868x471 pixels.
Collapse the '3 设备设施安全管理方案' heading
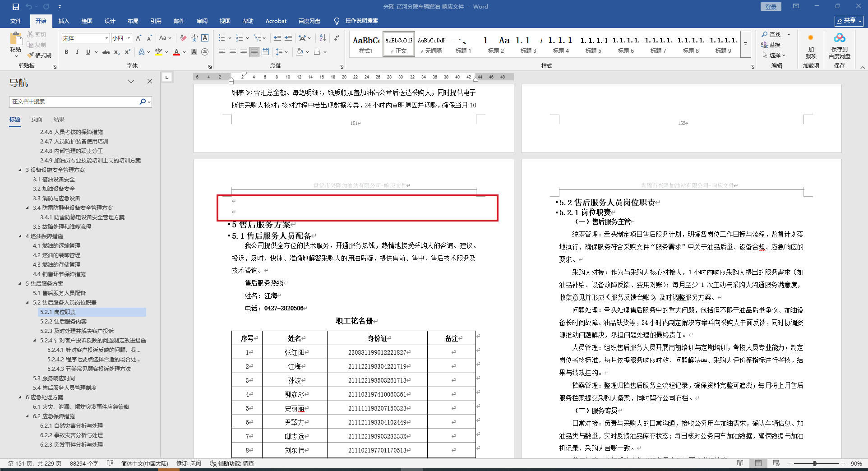20,170
